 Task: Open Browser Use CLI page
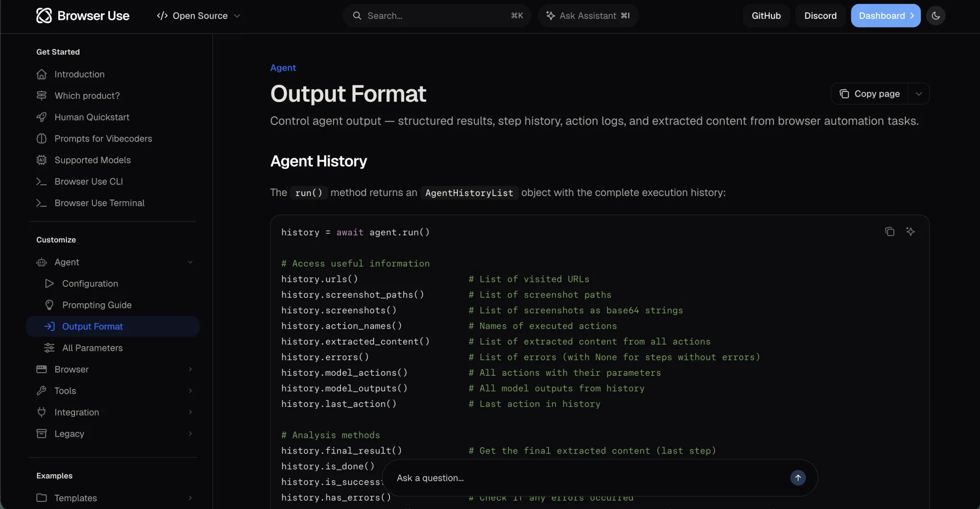(x=113, y=182)
